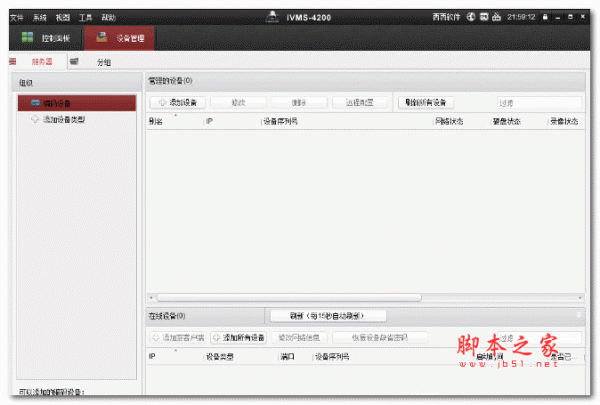Collapse the online devices panel chevron
The height and width of the screenshot is (405, 600).
[x=579, y=315]
